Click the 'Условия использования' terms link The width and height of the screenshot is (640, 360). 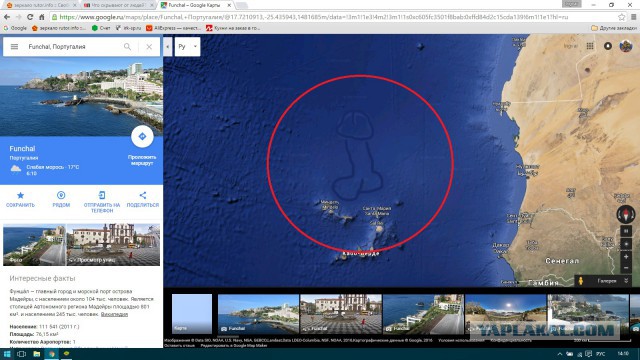[461, 340]
